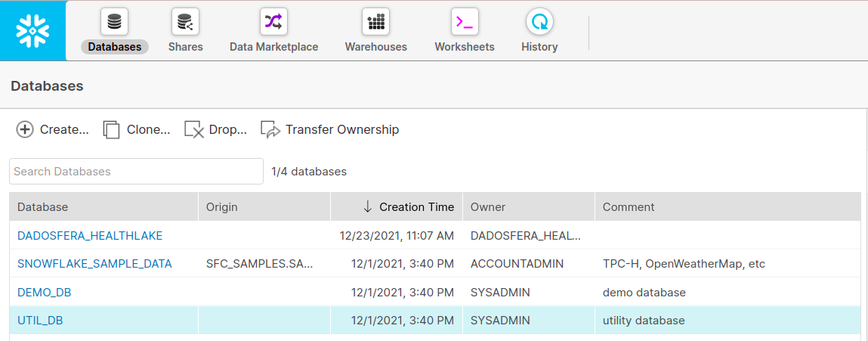Click SYSADMIN owner in DEMO_DB row
Image resolution: width=868 pixels, height=341 pixels.
500,292
